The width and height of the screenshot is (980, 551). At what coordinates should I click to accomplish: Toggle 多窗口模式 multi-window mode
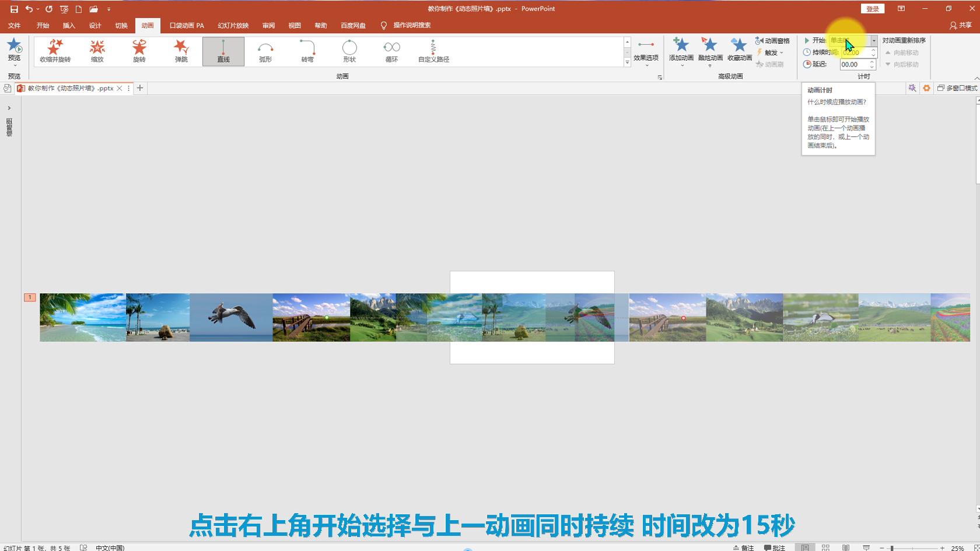(x=957, y=88)
